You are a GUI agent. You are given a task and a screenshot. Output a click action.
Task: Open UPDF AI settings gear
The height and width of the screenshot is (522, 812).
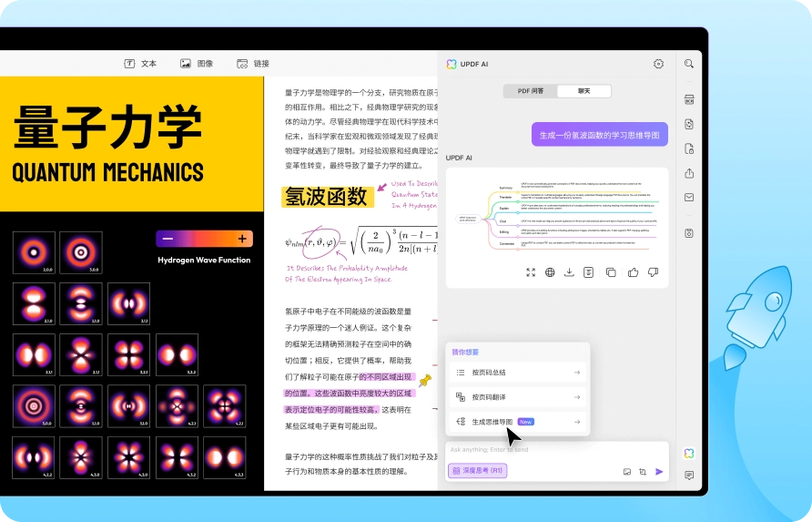click(x=658, y=64)
